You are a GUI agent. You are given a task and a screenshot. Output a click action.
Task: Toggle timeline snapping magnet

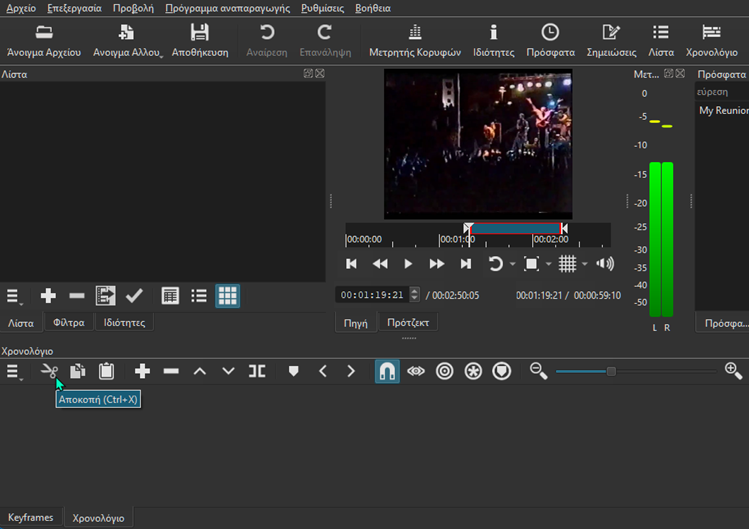point(387,371)
